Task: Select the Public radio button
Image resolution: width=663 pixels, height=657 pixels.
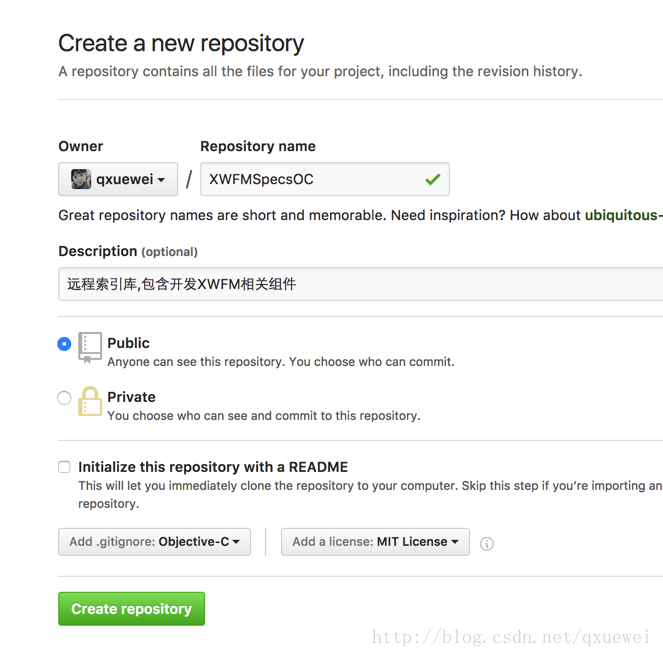Action: pyautogui.click(x=64, y=344)
